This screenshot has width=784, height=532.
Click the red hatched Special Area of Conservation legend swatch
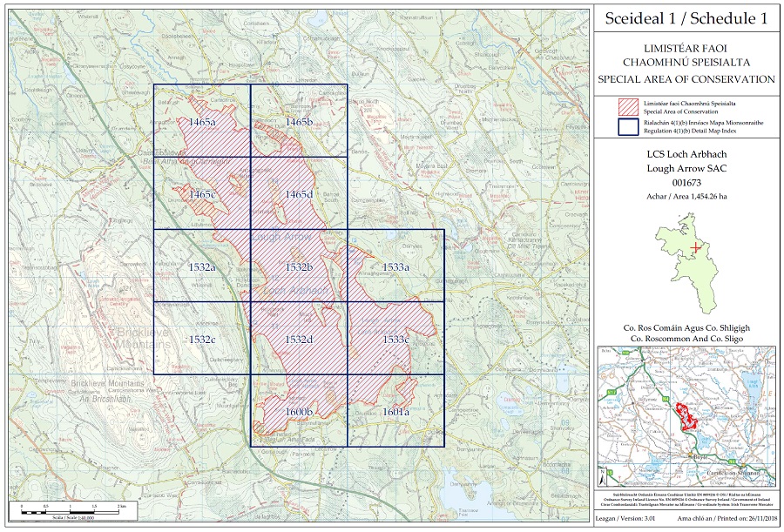tap(628, 107)
